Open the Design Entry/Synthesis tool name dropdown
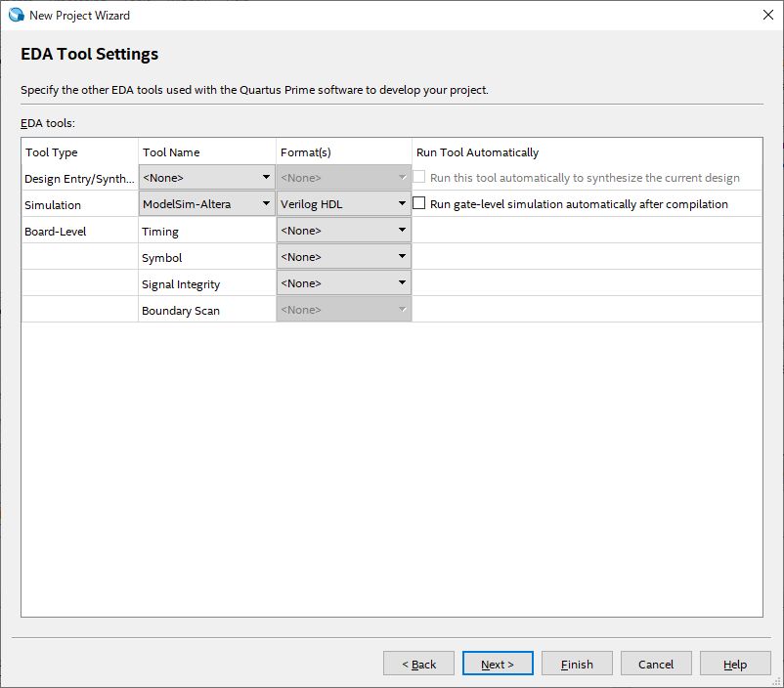Screen dimensions: 784x688 [206, 178]
